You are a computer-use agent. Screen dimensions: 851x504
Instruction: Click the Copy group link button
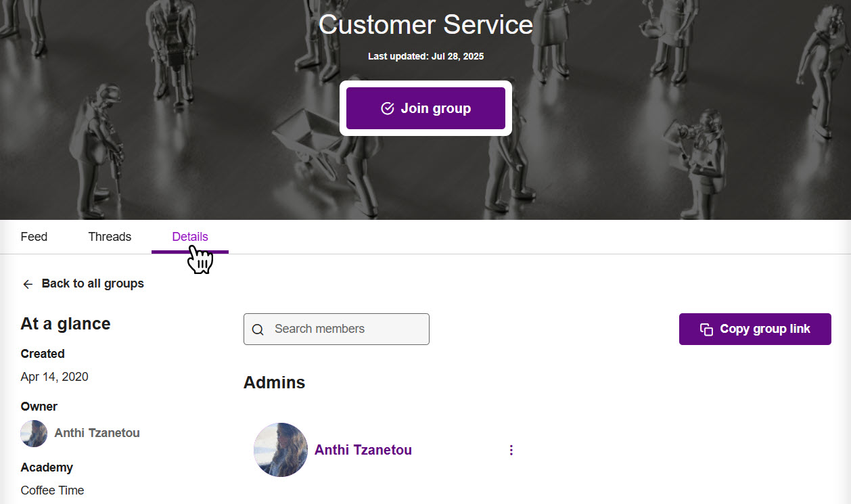click(x=755, y=329)
